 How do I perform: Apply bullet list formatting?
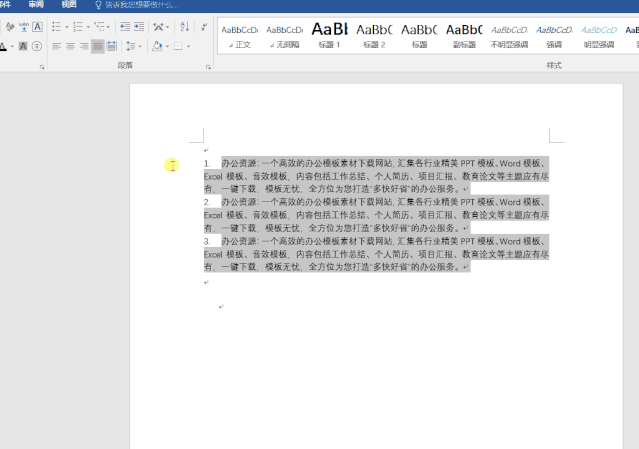[x=56, y=27]
